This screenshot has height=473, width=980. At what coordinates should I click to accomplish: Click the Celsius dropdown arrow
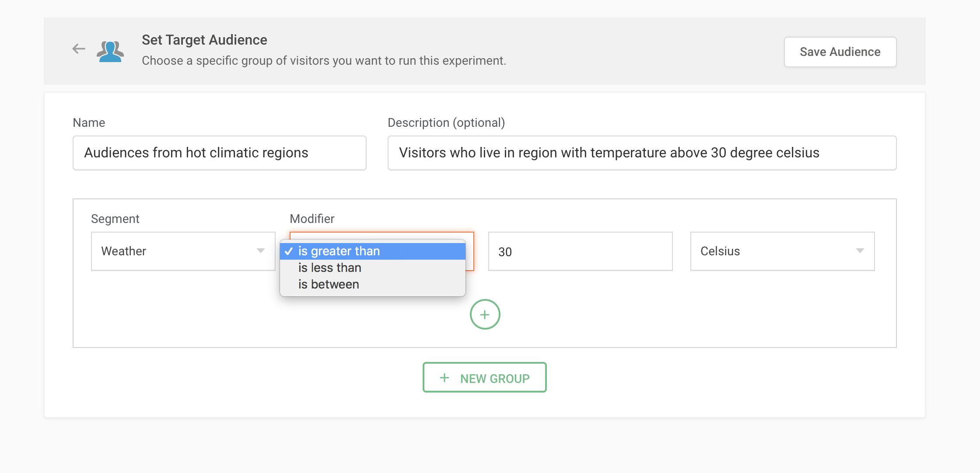click(860, 251)
